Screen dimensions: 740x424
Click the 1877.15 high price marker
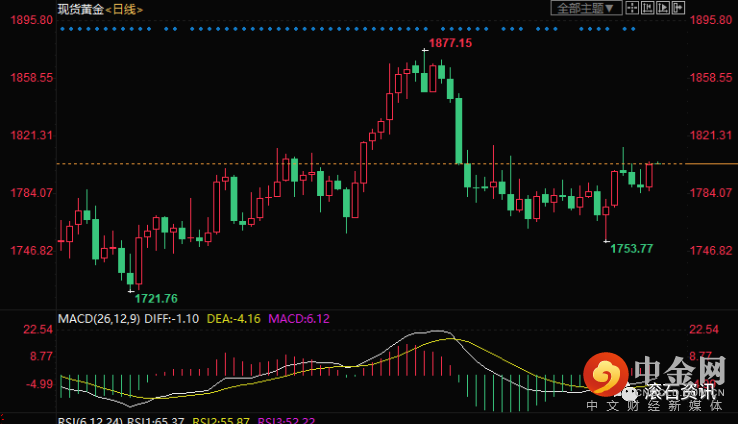pyautogui.click(x=449, y=44)
